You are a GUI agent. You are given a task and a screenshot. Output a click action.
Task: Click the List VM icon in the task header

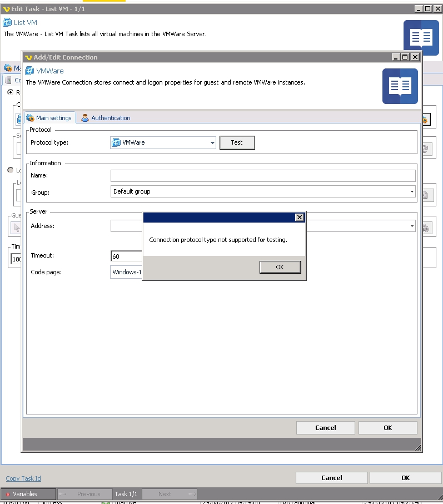point(8,23)
